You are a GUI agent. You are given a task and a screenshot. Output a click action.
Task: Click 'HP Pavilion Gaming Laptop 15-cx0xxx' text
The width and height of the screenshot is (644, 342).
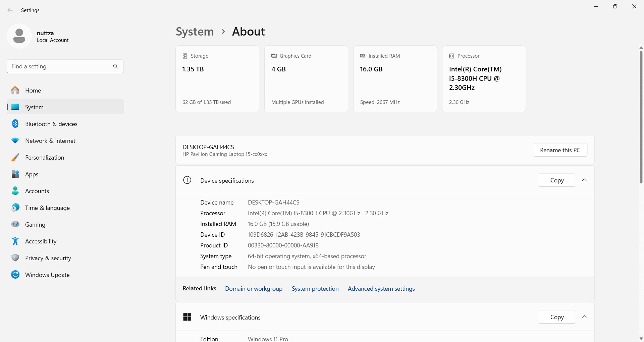225,154
